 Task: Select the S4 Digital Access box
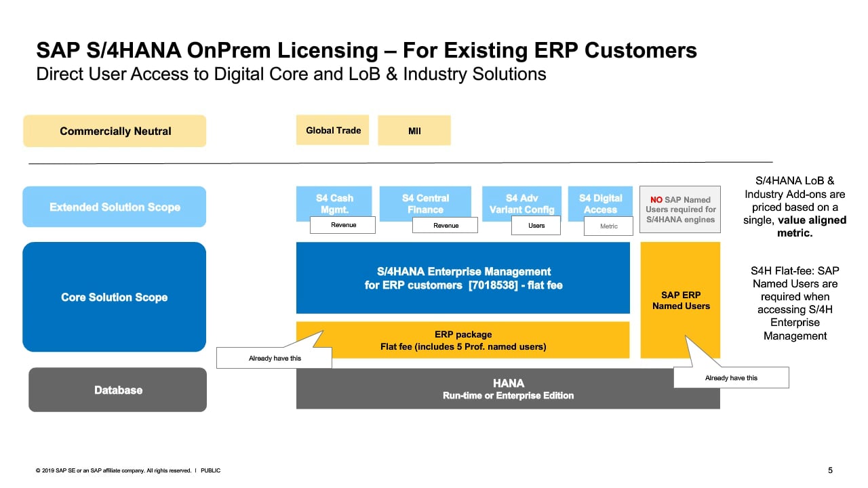click(600, 203)
